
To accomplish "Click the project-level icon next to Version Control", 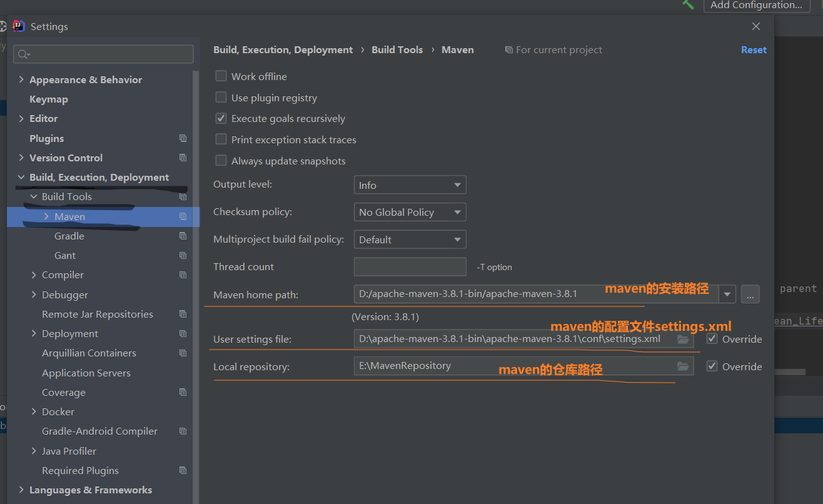I will tap(183, 158).
